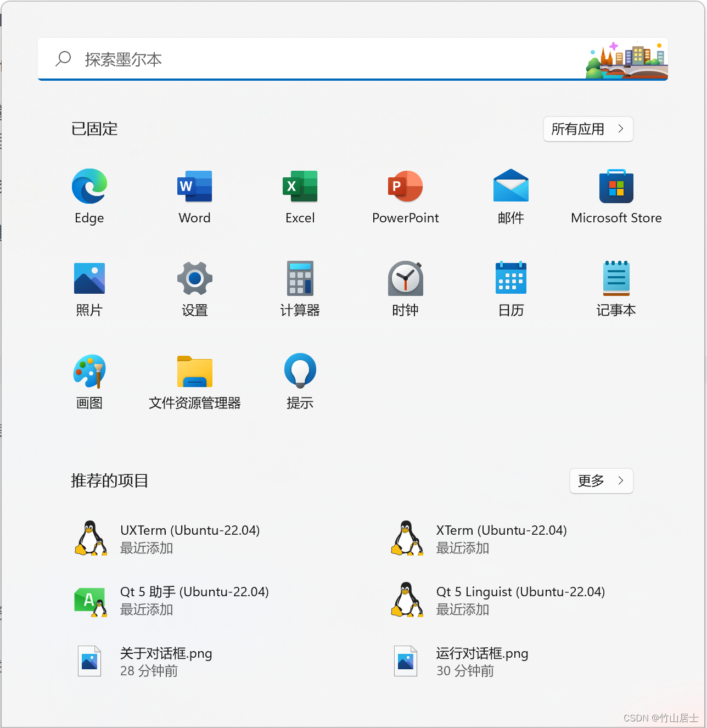Launch Word from pinned apps
707x728 pixels.
195,186
